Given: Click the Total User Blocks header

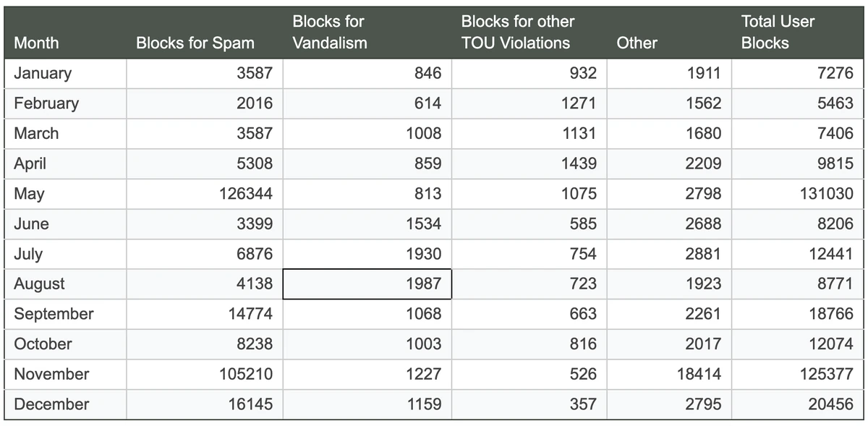Looking at the screenshot, I should click(778, 33).
